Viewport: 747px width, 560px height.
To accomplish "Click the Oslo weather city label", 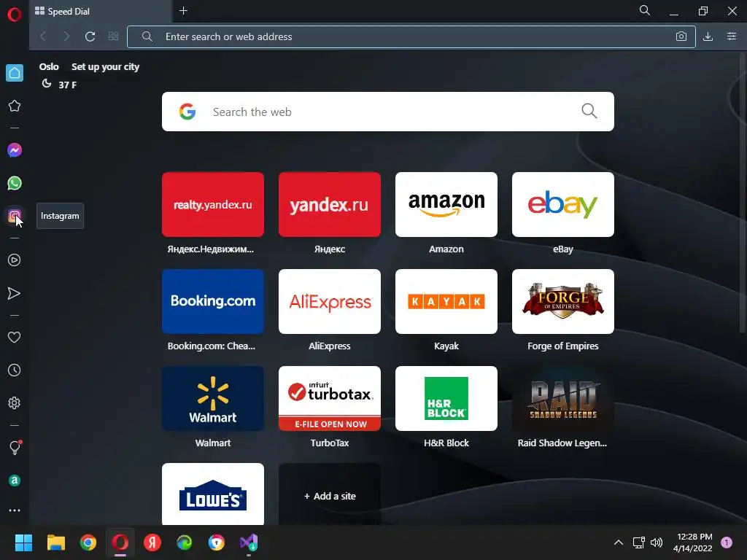I will (49, 66).
